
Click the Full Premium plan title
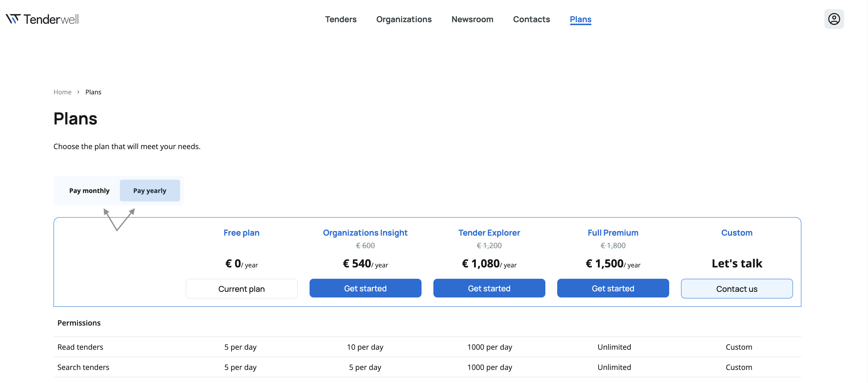(x=613, y=233)
